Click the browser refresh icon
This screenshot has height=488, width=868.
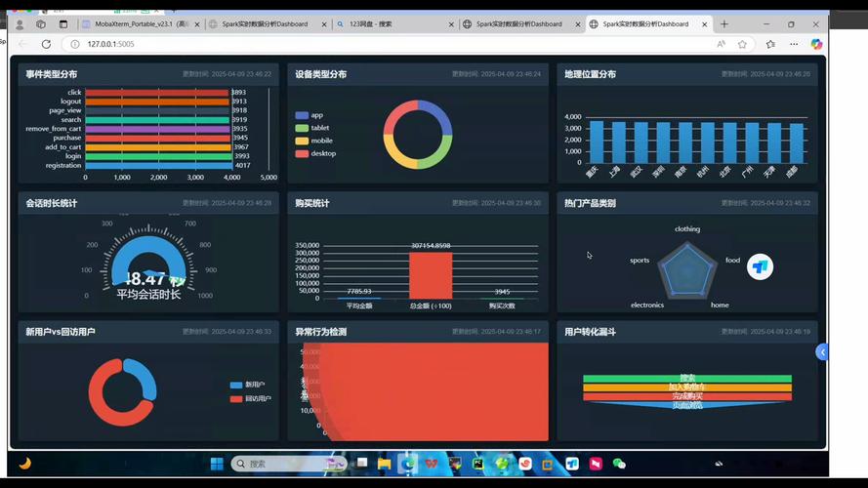[x=47, y=44]
